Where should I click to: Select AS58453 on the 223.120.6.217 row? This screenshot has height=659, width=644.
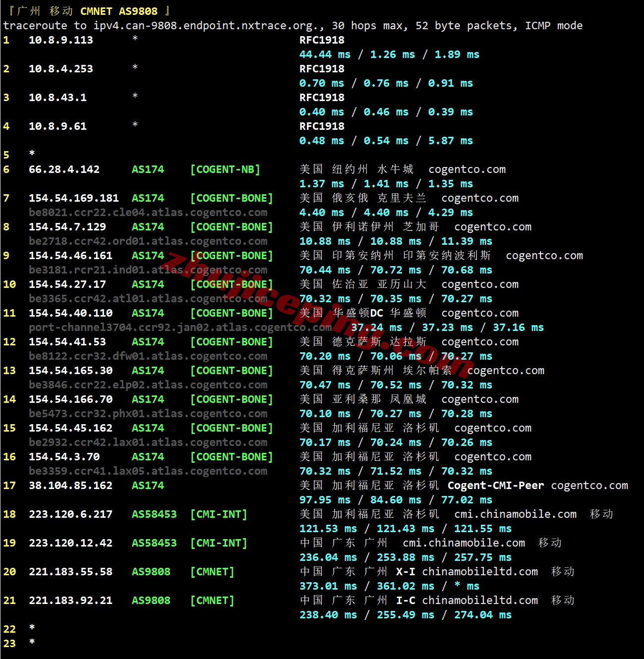click(154, 514)
